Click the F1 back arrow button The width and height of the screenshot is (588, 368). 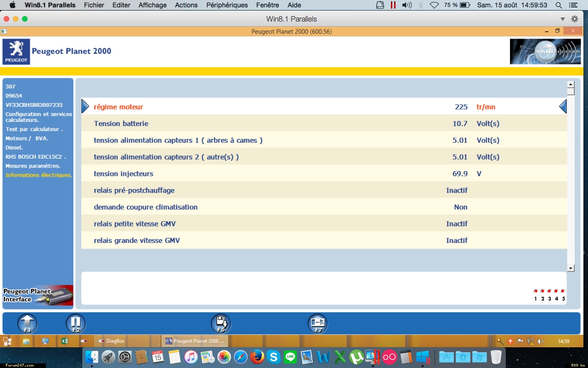pos(28,323)
